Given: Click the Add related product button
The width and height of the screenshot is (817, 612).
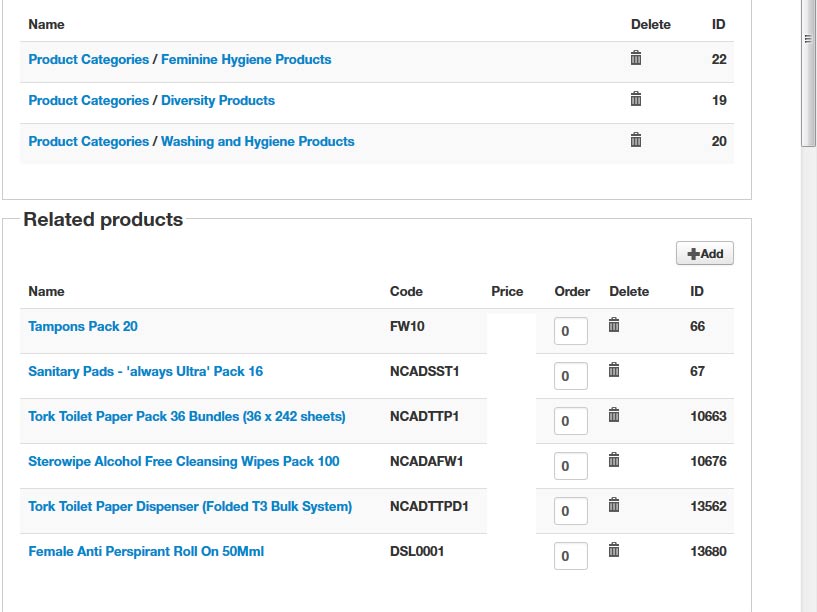Looking at the screenshot, I should (705, 254).
